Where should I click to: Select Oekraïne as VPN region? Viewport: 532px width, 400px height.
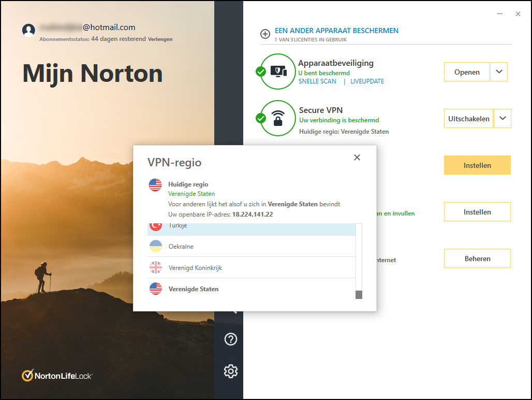[252, 246]
